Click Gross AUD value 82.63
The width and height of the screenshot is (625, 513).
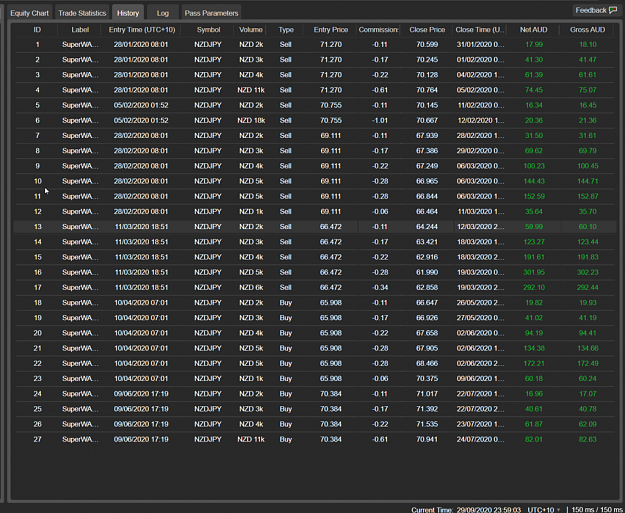pos(588,439)
